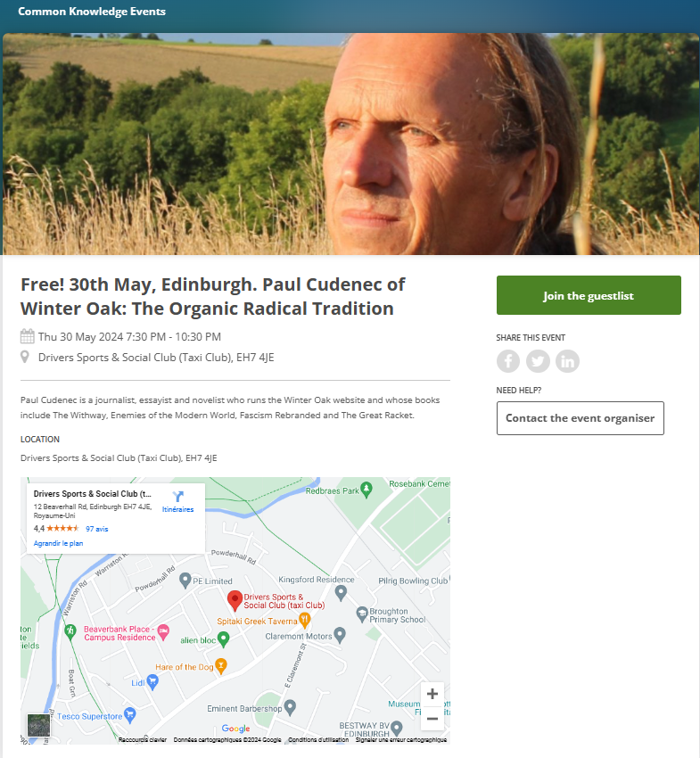Zoom in on the map
Image resolution: width=700 pixels, height=758 pixels.
[432, 694]
